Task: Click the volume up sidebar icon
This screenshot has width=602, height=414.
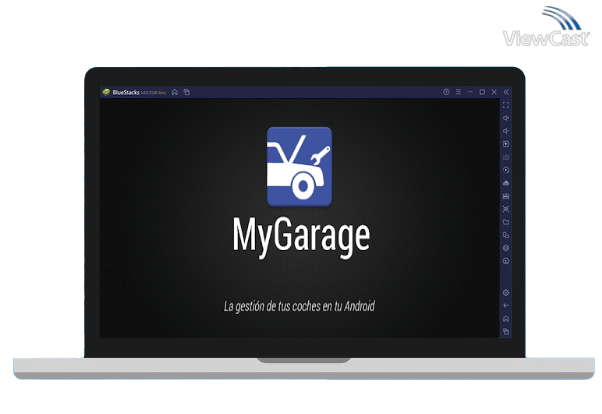Action: click(x=506, y=118)
